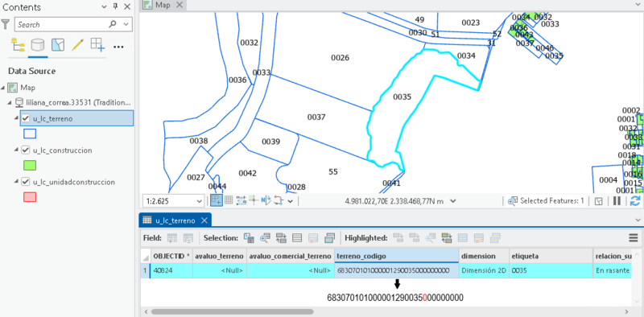Select List By Drawing Order icon
The width and height of the screenshot is (644, 317).
(x=18, y=45)
